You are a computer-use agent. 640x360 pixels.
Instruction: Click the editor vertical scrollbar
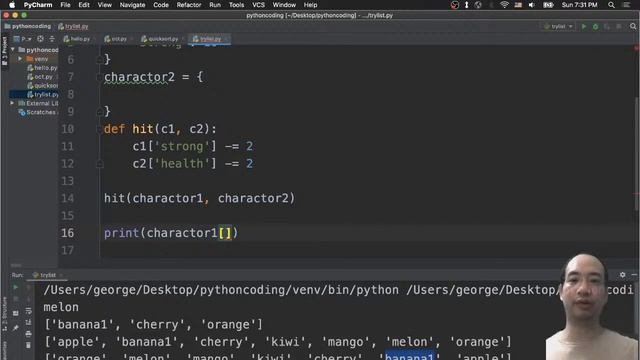637,155
